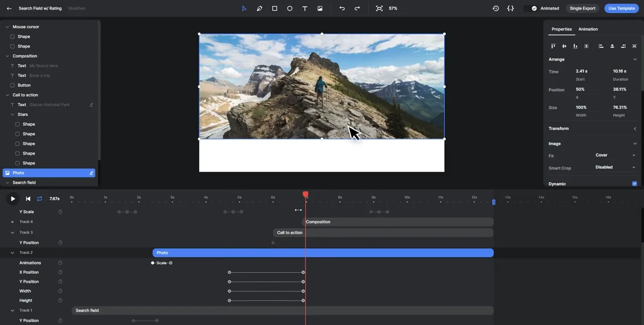This screenshot has height=325, width=644.
Task: Select the Image insert tool
Action: 320,8
